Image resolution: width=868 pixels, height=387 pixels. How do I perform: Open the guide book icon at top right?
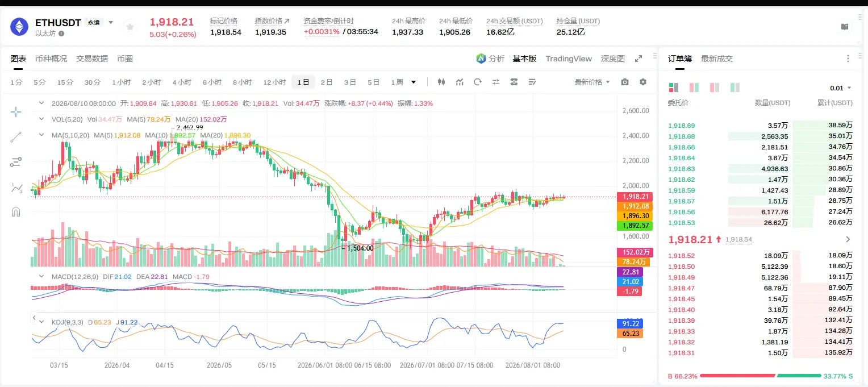coord(845,27)
